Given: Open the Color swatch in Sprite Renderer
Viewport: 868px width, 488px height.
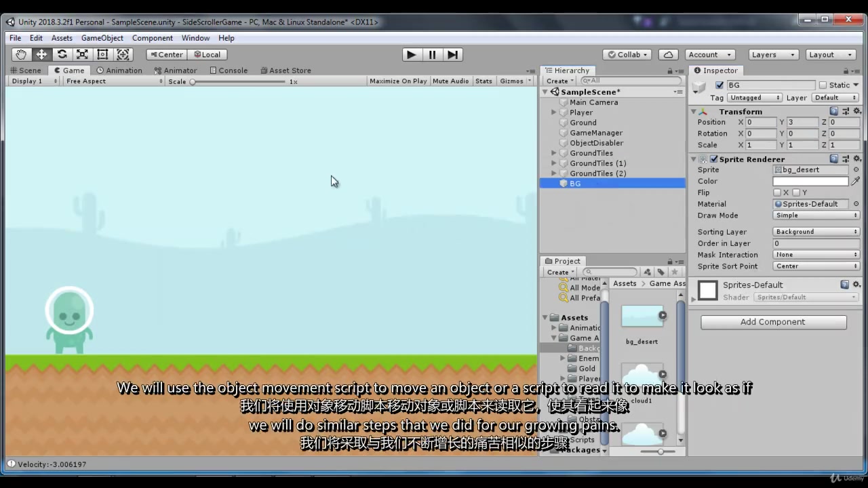Looking at the screenshot, I should (810, 181).
